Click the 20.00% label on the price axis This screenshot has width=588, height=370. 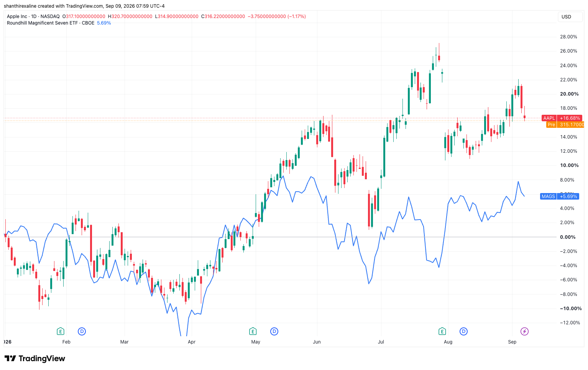pos(569,94)
